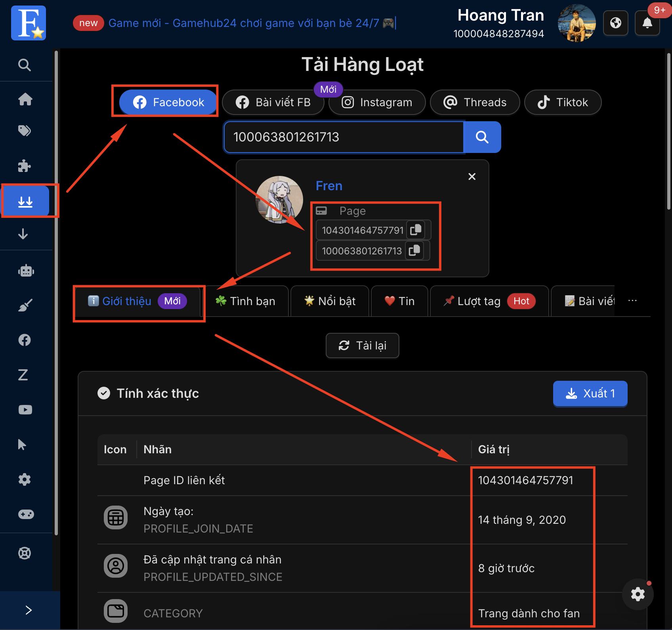Expand the sidebar with the chevron arrow
The image size is (672, 630).
29,610
